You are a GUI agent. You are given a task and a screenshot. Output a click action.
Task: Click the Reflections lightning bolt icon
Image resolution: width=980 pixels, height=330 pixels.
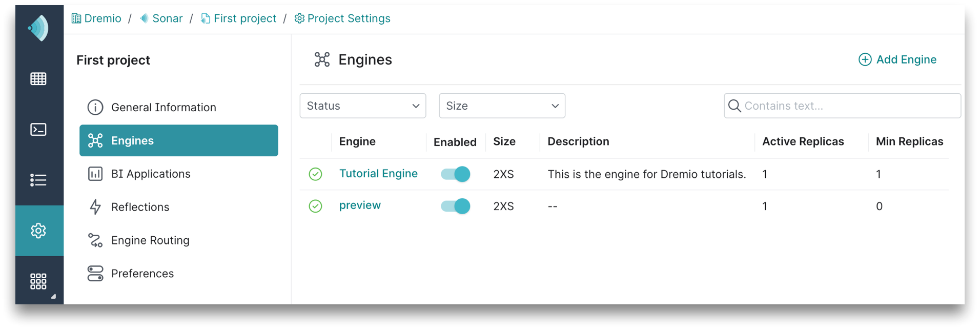click(95, 207)
